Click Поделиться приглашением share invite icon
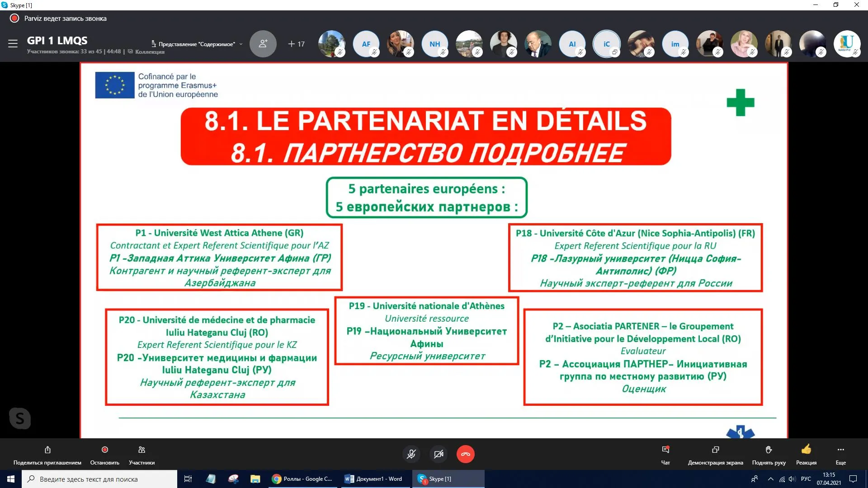The width and height of the screenshot is (868, 488). [47, 450]
